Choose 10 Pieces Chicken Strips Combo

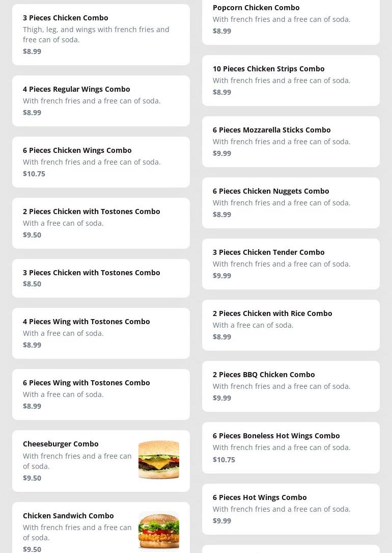point(268,69)
